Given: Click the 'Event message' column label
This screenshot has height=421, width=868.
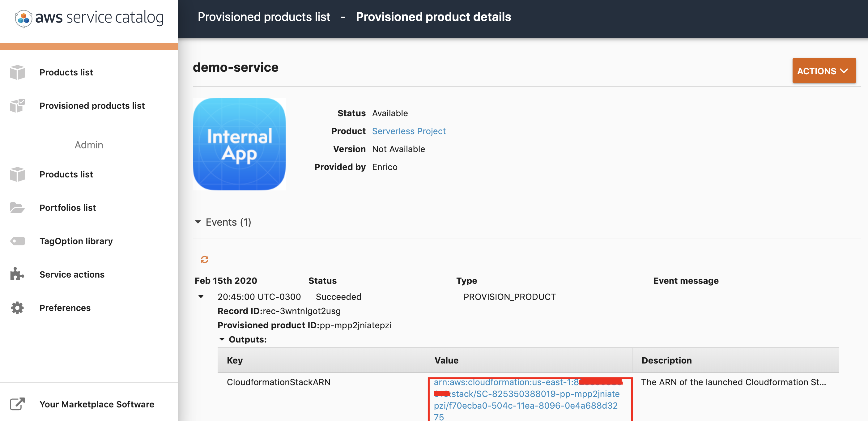Looking at the screenshot, I should point(686,280).
